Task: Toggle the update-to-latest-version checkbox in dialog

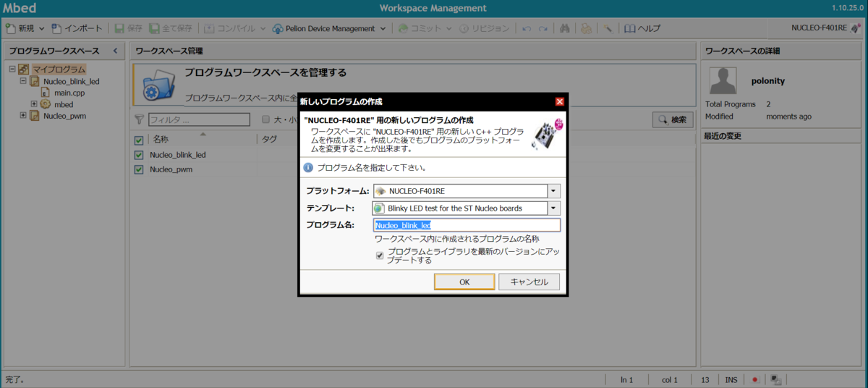Action: point(380,255)
